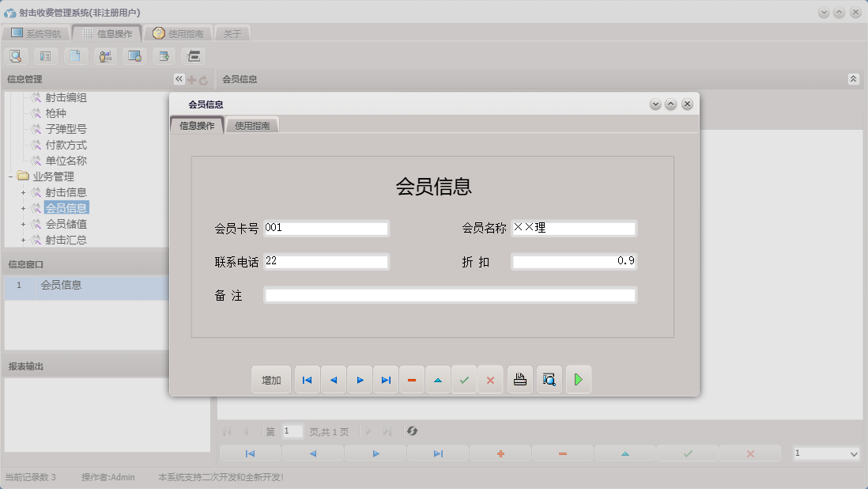Open print preview in the member dialog
The image size is (868, 489).
click(x=549, y=379)
